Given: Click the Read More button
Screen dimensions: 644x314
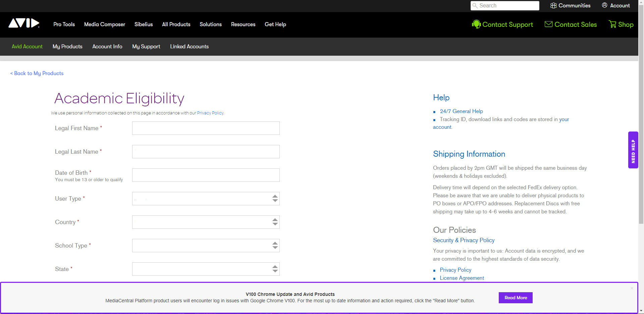Looking at the screenshot, I should [516, 298].
